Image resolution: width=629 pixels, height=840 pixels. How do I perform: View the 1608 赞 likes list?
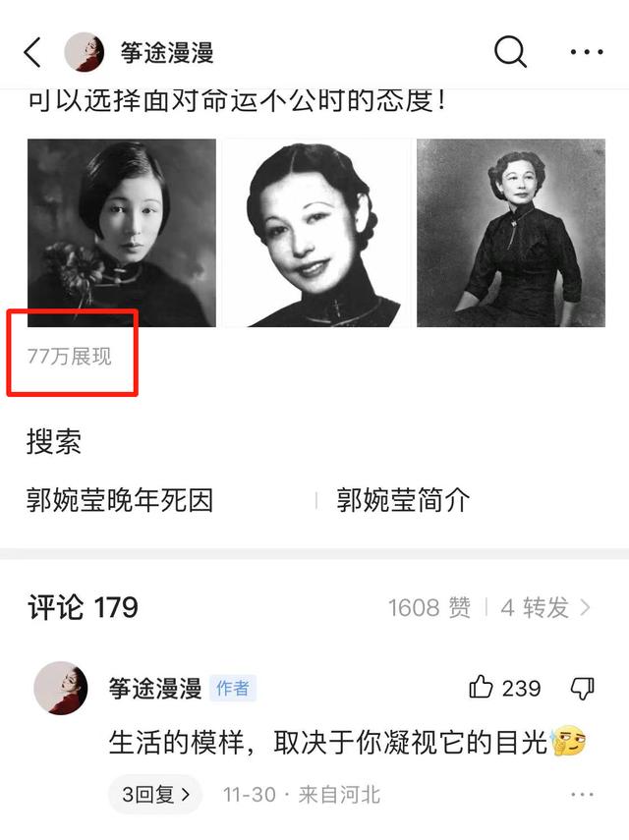(429, 607)
